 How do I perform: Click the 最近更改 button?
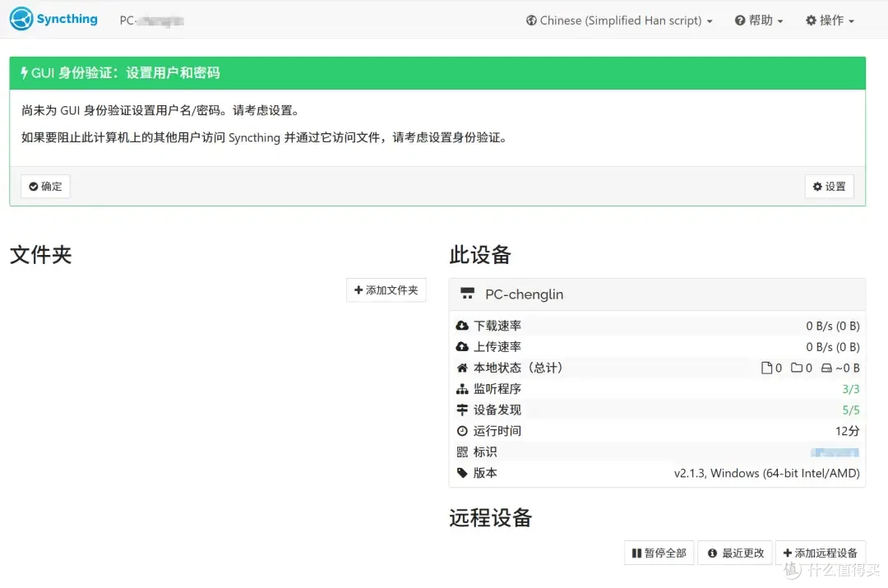click(x=736, y=553)
